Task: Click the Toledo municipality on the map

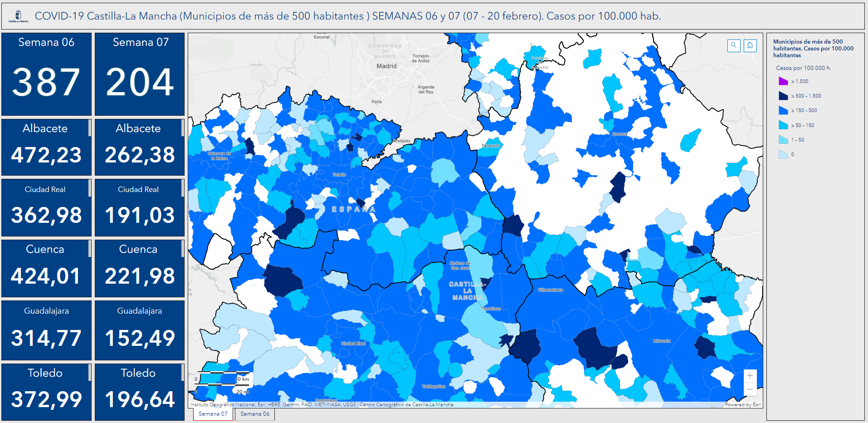Action: [x=339, y=174]
